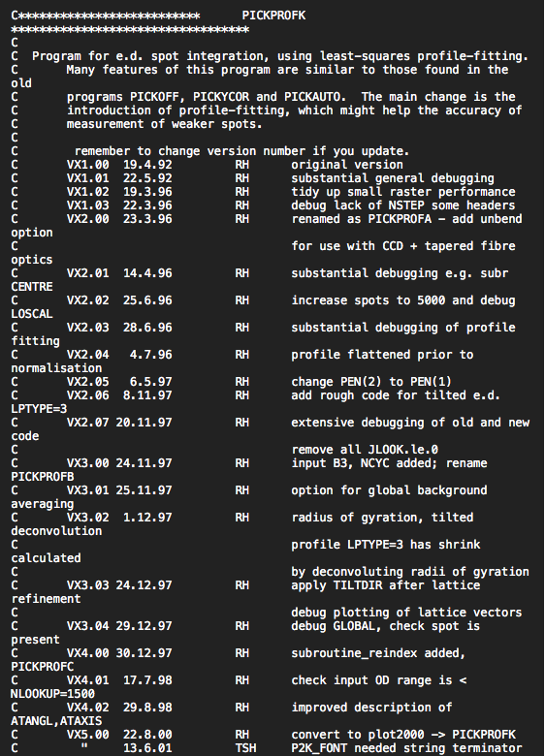The height and width of the screenshot is (756, 545).
Task: Click 'debug plotting of lattice vectors' line
Action: click(406, 612)
